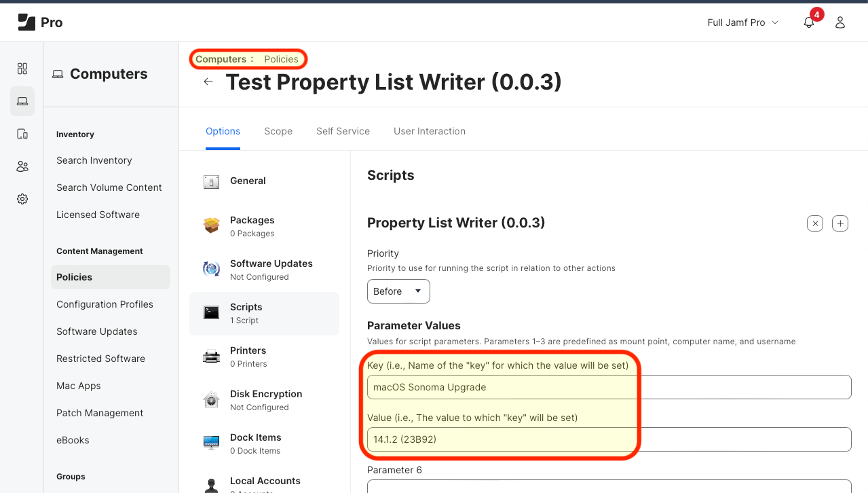This screenshot has width=868, height=493.
Task: Click the Software Updates globe icon
Action: 211,269
